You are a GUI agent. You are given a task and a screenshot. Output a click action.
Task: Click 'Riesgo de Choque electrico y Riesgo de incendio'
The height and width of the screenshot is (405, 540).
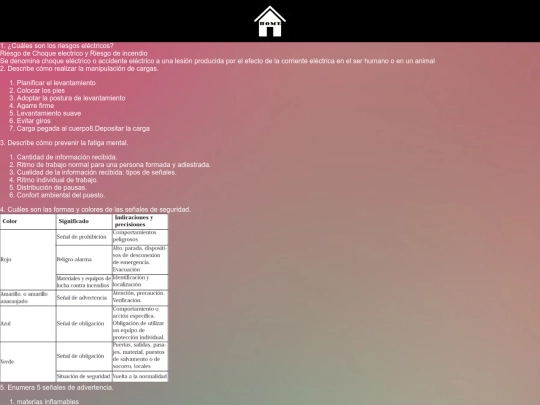coord(74,53)
